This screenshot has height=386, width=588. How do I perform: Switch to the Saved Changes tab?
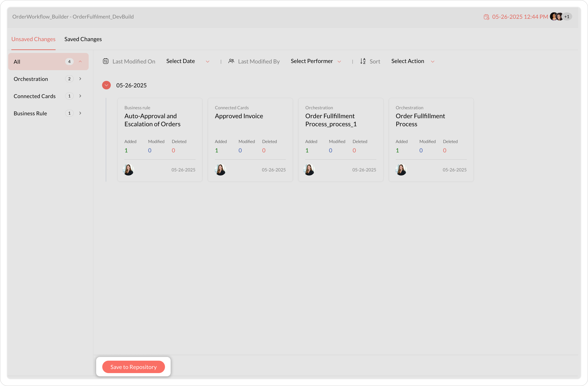point(83,39)
